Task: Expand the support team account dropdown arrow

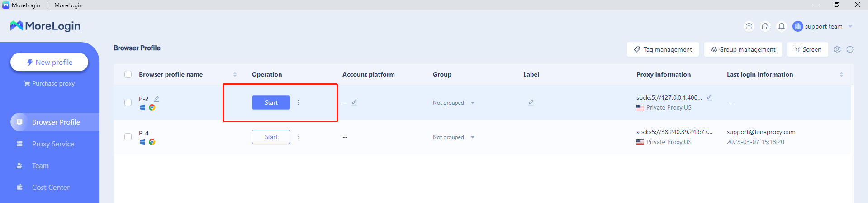Action: [x=850, y=26]
